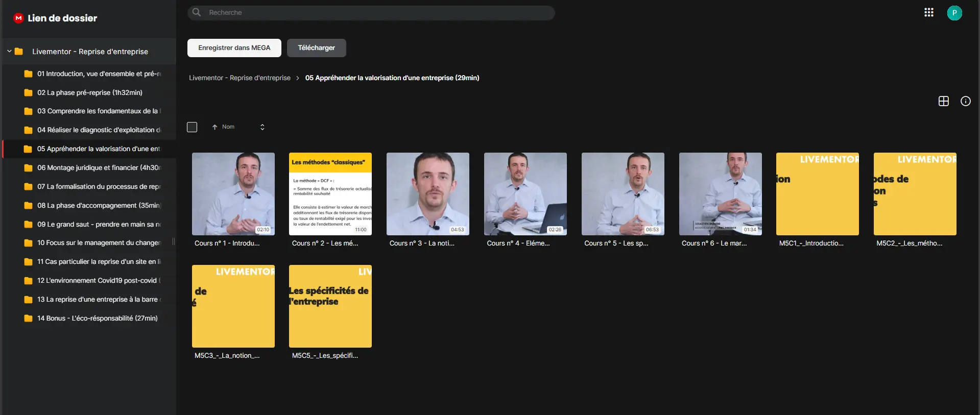Click folder icon for 06 Montage juridique
Screen dimensions: 980x415
click(x=29, y=168)
